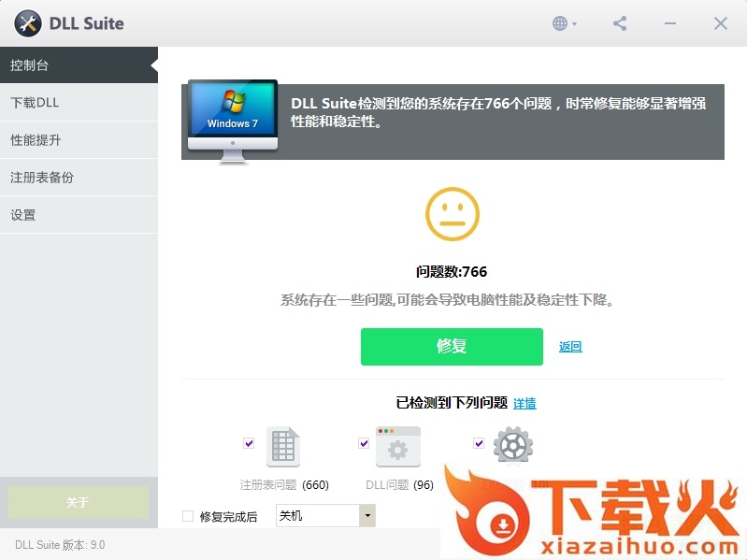Click the DLL问题 window gear icon
This screenshot has width=747, height=560.
coord(398,447)
